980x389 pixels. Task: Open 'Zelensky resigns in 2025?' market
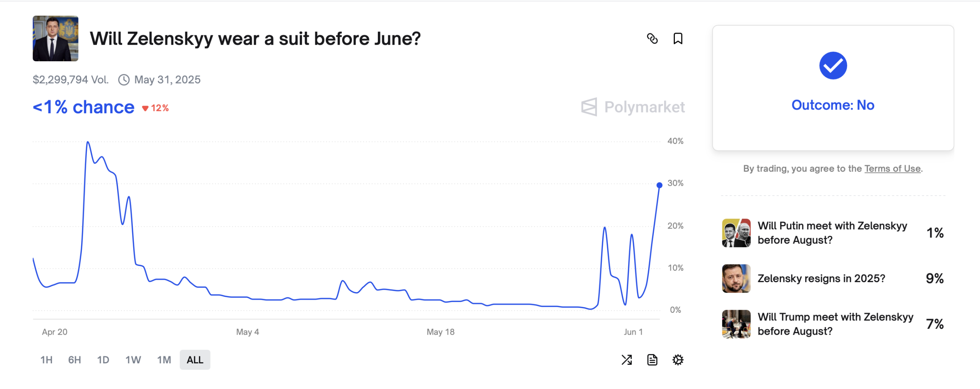833,278
